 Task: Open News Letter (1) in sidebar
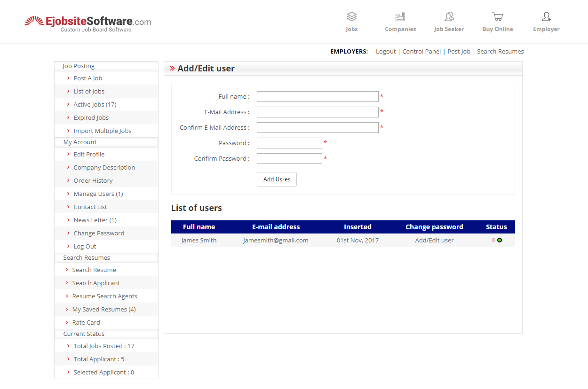click(x=95, y=220)
